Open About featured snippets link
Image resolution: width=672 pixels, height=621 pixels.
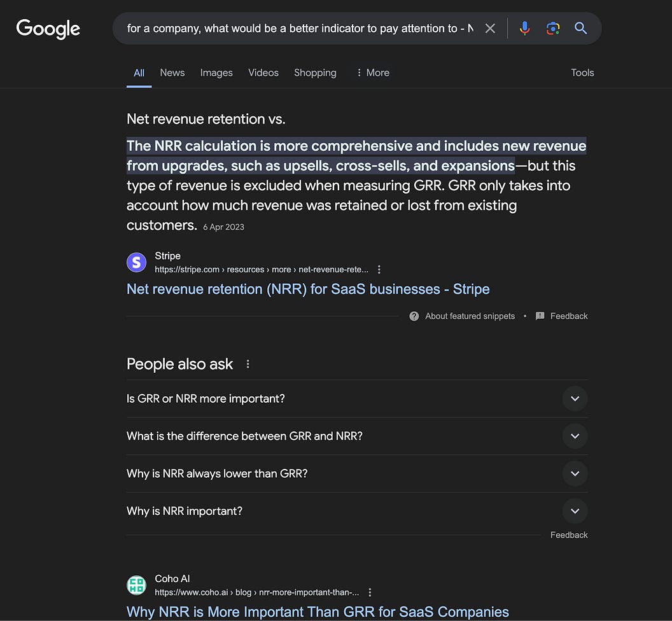click(x=470, y=316)
